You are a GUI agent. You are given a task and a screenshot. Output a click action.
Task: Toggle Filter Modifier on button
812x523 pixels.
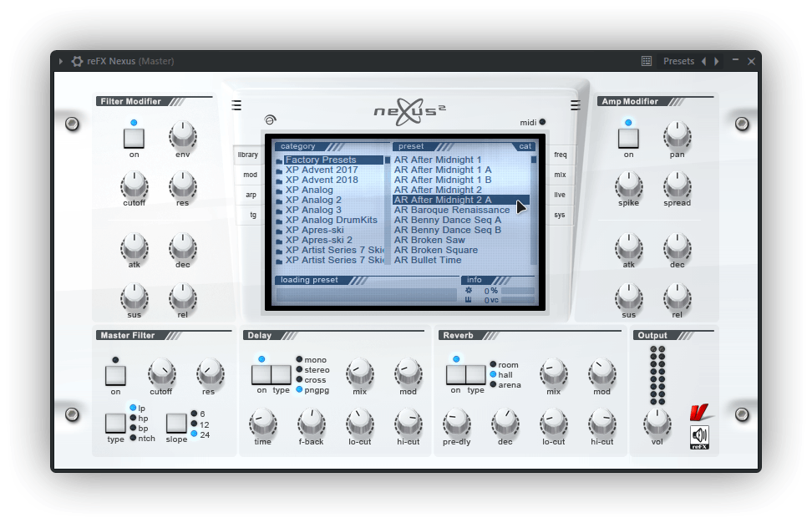[134, 138]
